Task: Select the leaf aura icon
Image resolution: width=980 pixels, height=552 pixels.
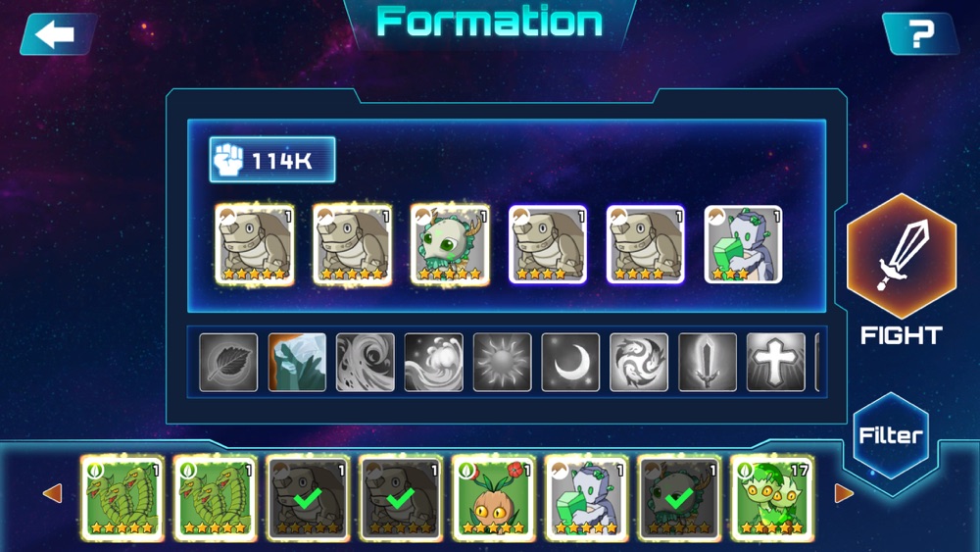Action: coord(228,363)
